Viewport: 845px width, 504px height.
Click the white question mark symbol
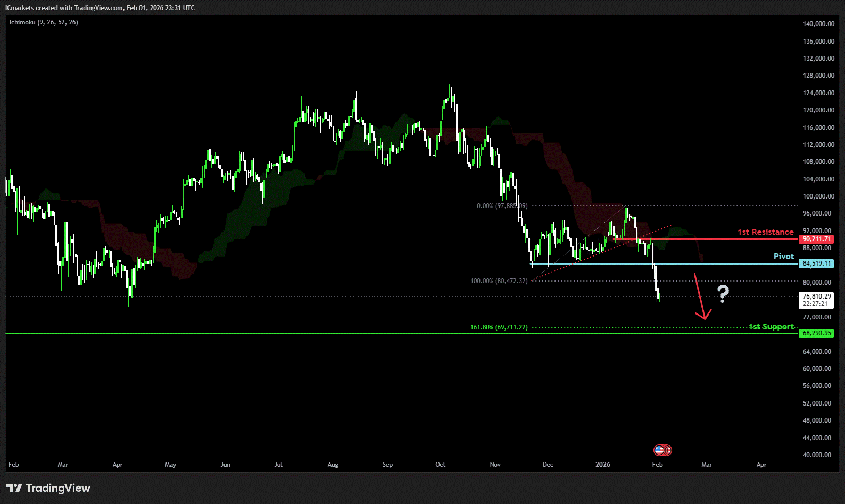(723, 294)
